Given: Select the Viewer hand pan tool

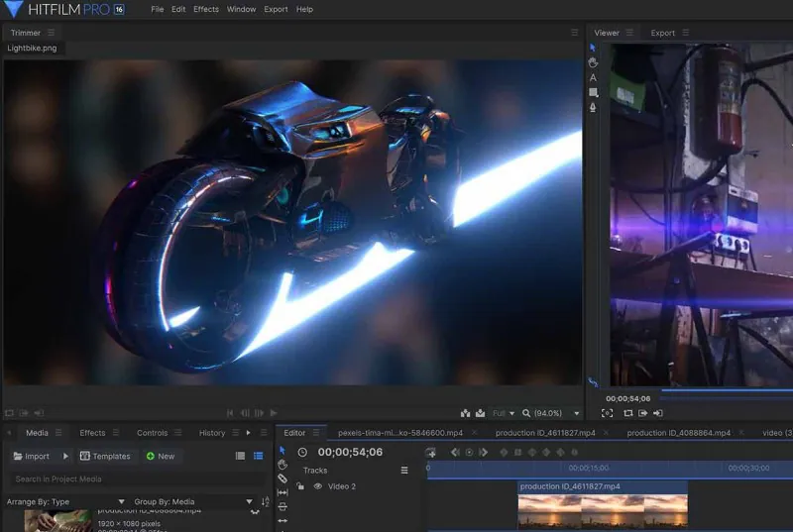Looking at the screenshot, I should (x=593, y=62).
